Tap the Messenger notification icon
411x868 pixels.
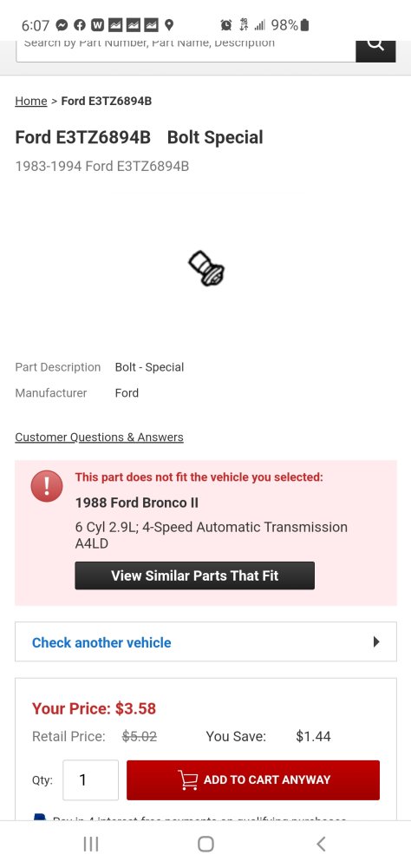[x=62, y=25]
